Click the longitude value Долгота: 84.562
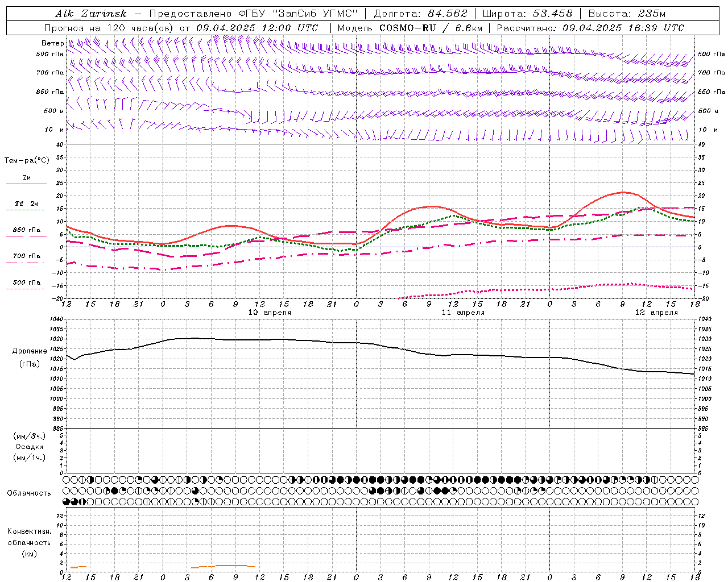Viewport: 728px width, 582px height. point(420,14)
